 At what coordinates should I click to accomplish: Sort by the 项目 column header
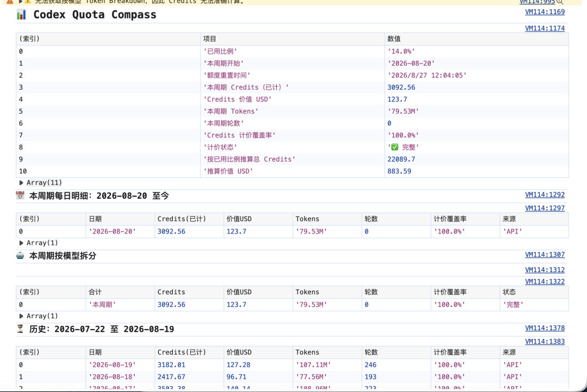tap(292, 39)
